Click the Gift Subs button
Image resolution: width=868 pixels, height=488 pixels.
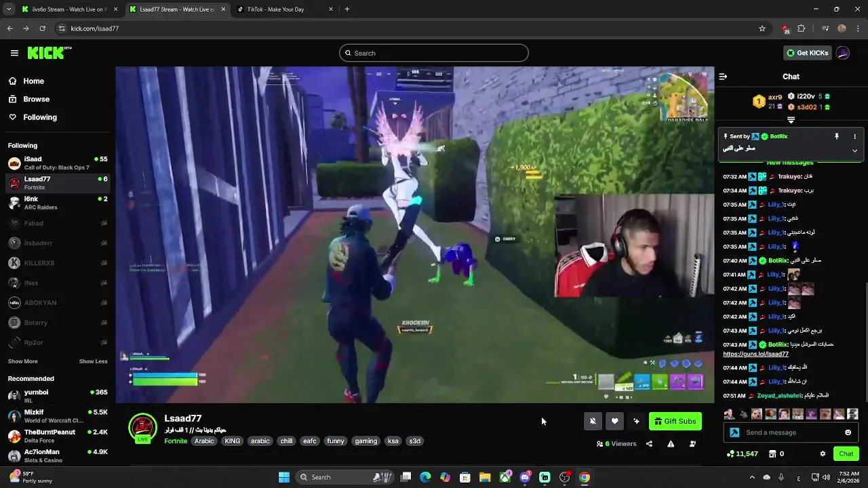(x=675, y=422)
